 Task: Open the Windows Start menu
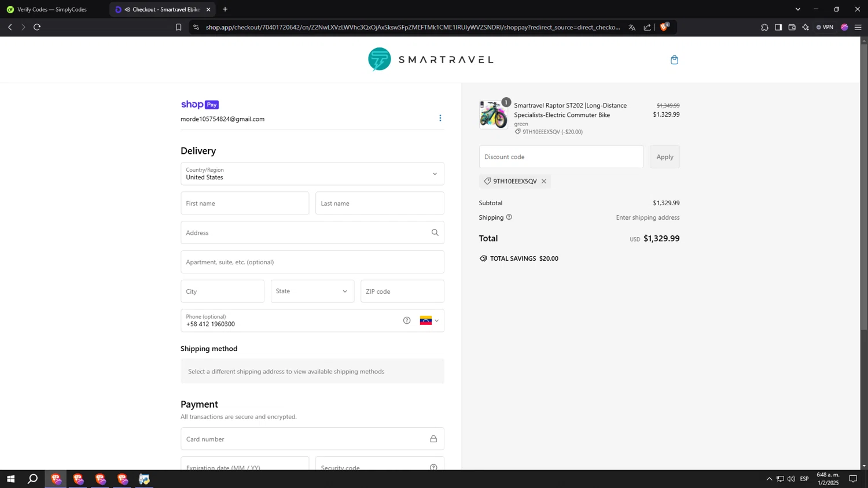[10, 479]
